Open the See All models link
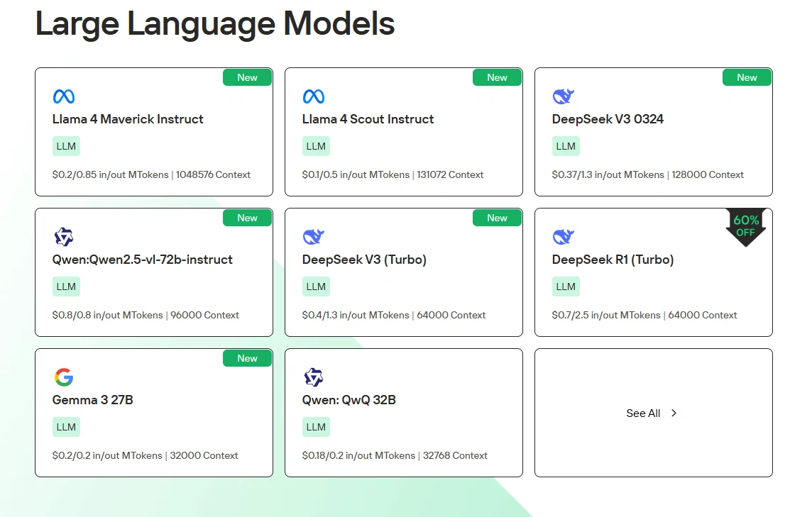The width and height of the screenshot is (812, 517). tap(652, 413)
